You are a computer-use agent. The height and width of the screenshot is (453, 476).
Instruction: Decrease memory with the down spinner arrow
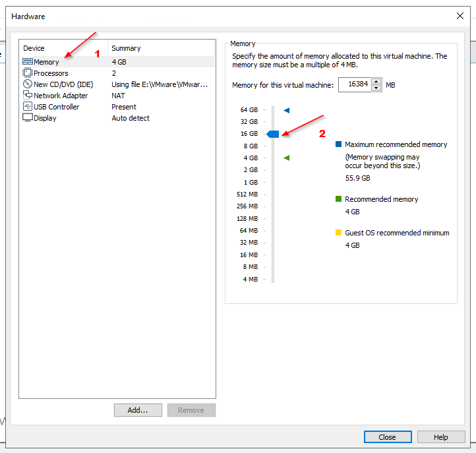[376, 88]
